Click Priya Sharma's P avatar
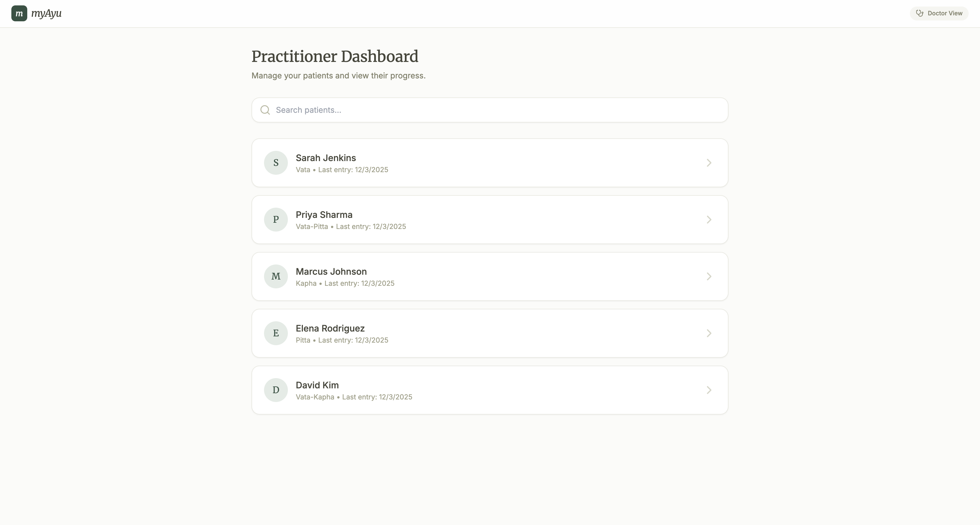980x525 pixels. coord(276,220)
